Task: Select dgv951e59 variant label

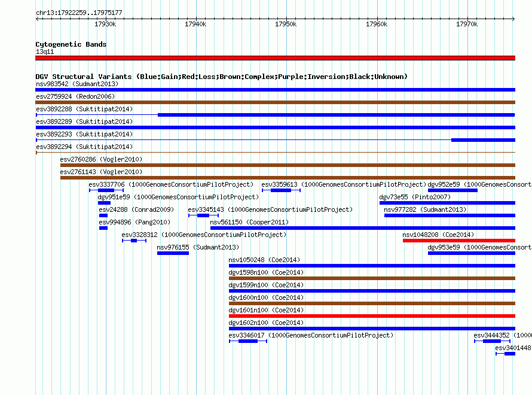Action: point(178,197)
